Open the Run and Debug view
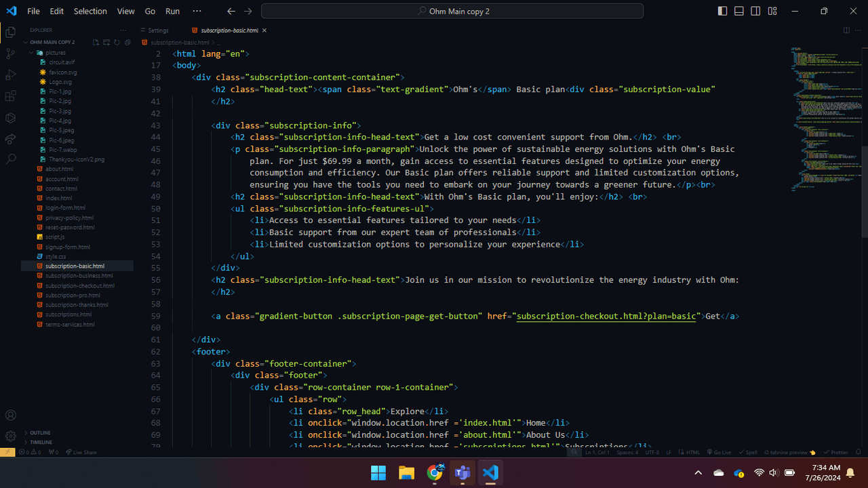868x488 pixels. tap(10, 75)
